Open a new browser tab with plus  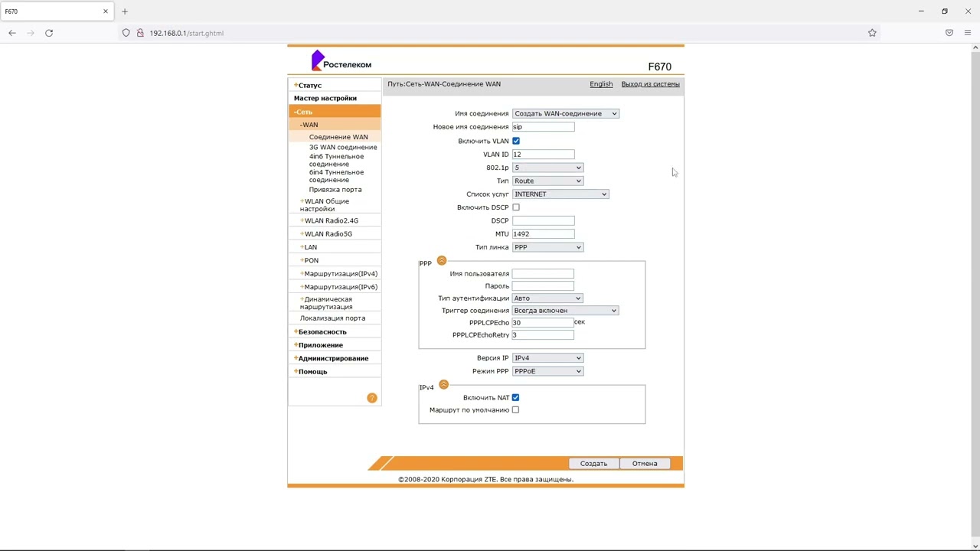click(125, 11)
